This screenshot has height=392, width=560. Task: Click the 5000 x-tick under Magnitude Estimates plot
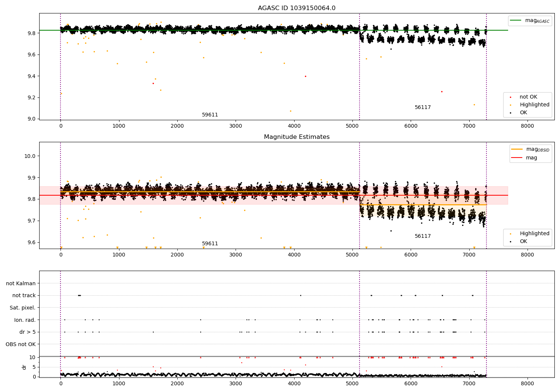tap(352, 255)
